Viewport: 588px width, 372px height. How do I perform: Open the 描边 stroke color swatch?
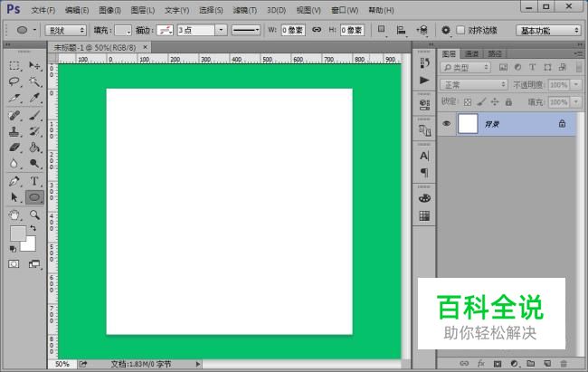165,30
